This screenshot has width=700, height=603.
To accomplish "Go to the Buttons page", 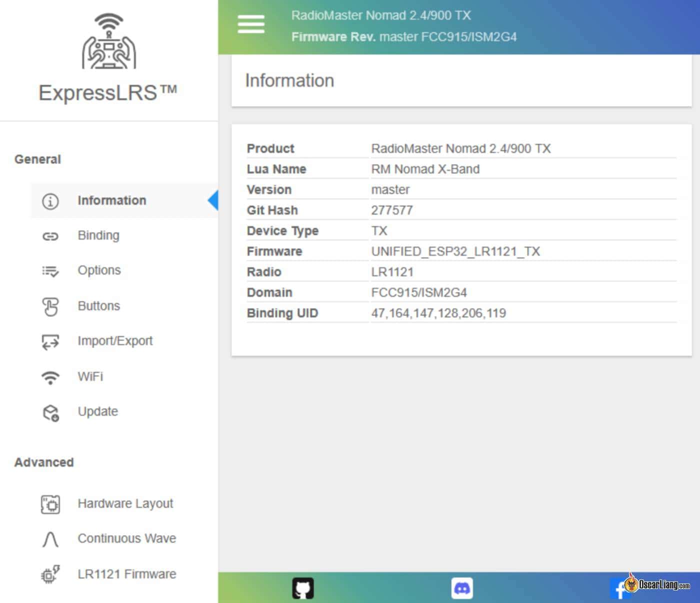I will pyautogui.click(x=99, y=306).
